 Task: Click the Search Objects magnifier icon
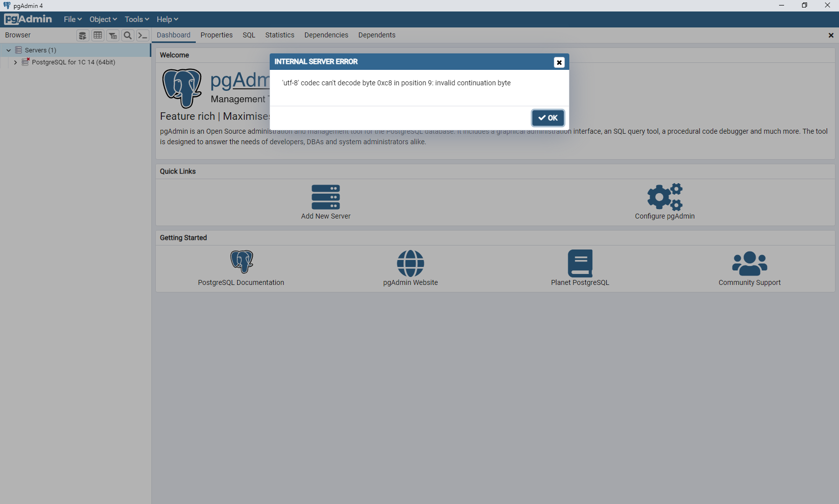coord(128,35)
